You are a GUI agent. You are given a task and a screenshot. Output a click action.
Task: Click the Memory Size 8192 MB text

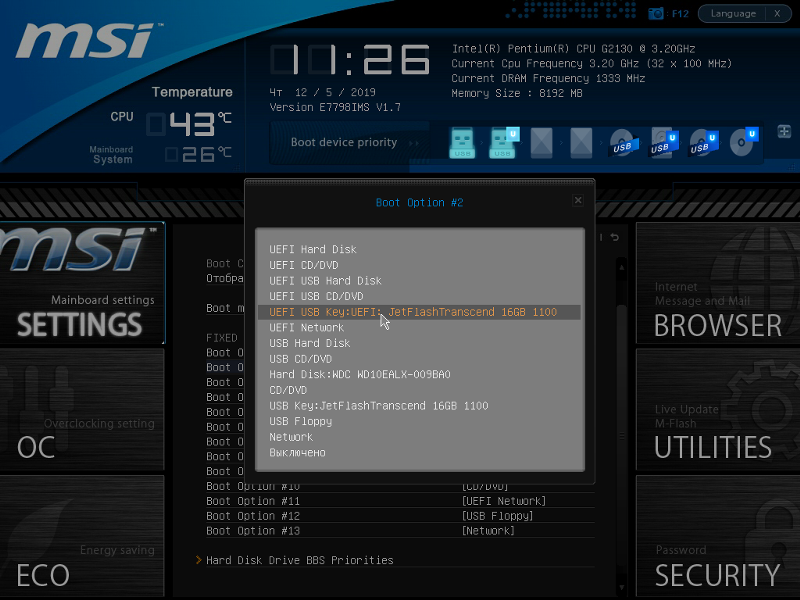point(517,93)
